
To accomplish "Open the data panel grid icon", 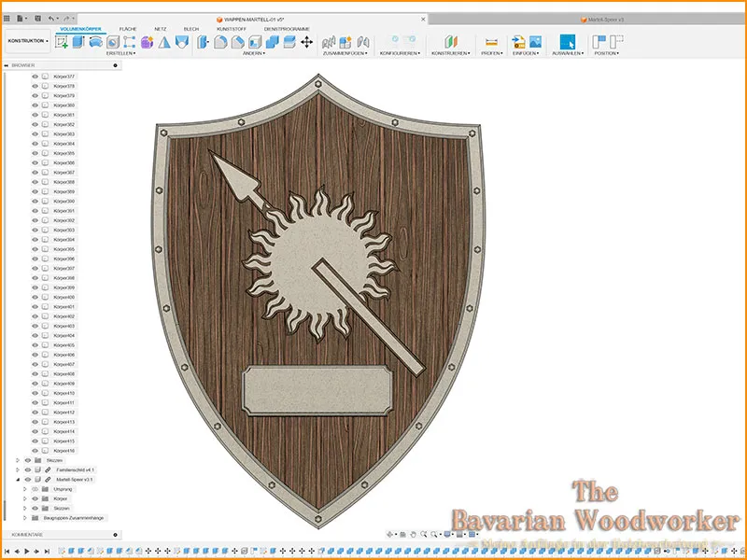I will [x=7, y=19].
